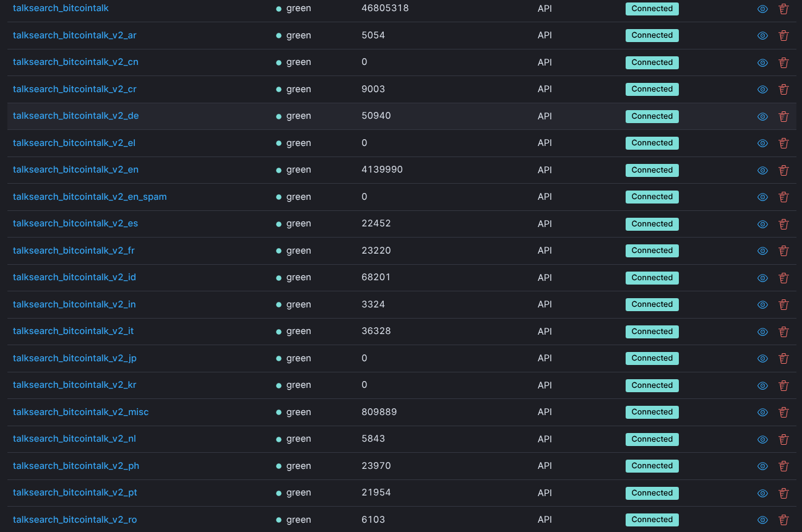
Task: Delete talksearch_bitcointalk_v2_kr index
Action: (x=783, y=385)
